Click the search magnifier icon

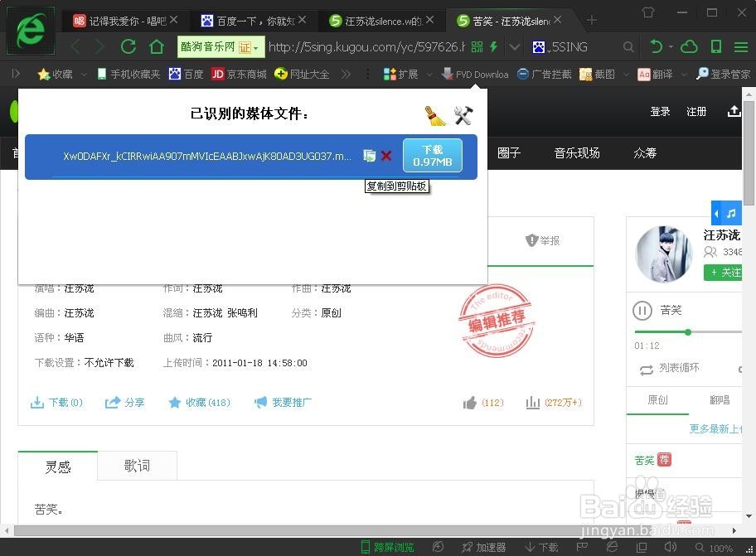628,46
